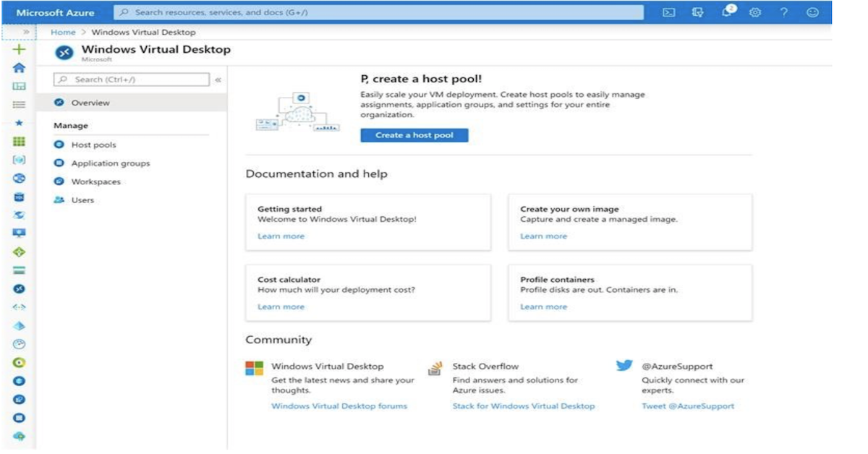Click the Create your own image card title
The image size is (868, 454).
(x=569, y=209)
